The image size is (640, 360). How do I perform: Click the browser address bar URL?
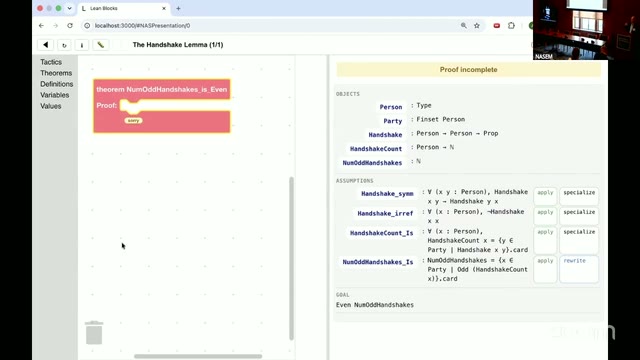[x=142, y=25]
